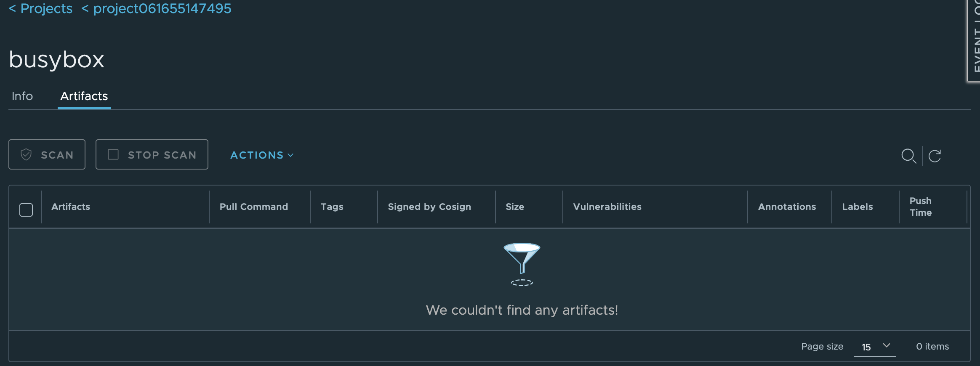Switch to the Info tab
980x366 pixels.
point(22,96)
